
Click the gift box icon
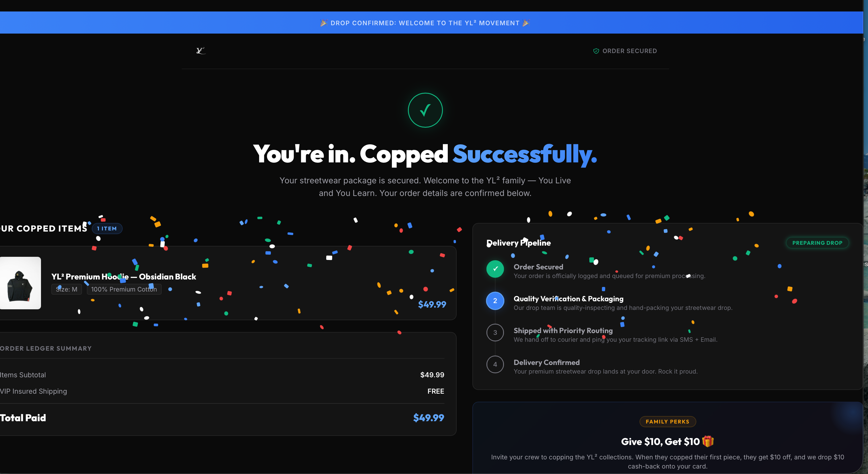[708, 441]
